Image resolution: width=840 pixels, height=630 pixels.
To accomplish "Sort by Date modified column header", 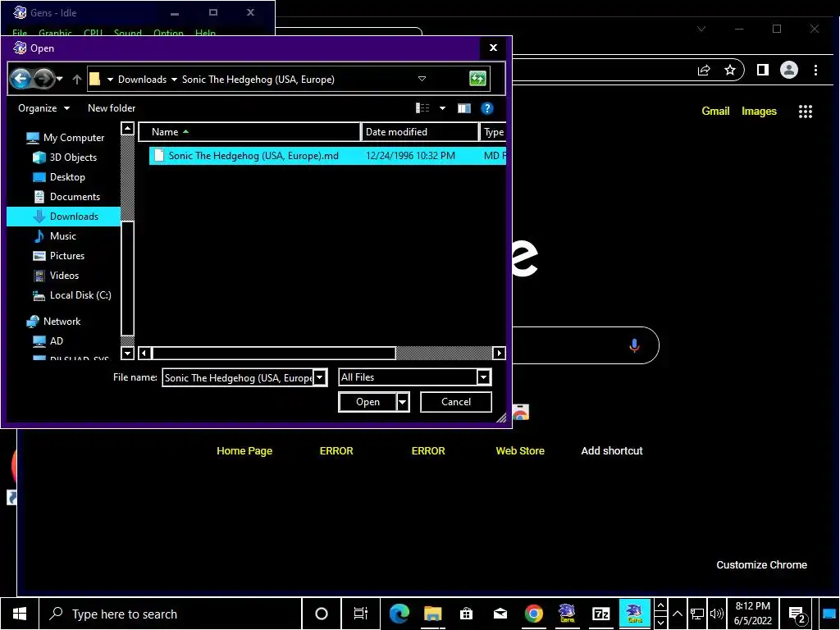I will (x=420, y=132).
